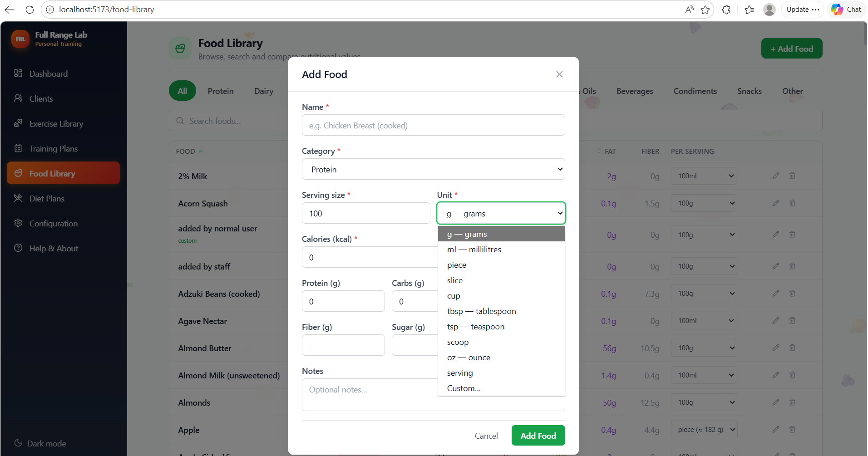Screen dimensions: 868x456
Task: Click the trash icon in the Almonds row
Action: pos(792,402)
